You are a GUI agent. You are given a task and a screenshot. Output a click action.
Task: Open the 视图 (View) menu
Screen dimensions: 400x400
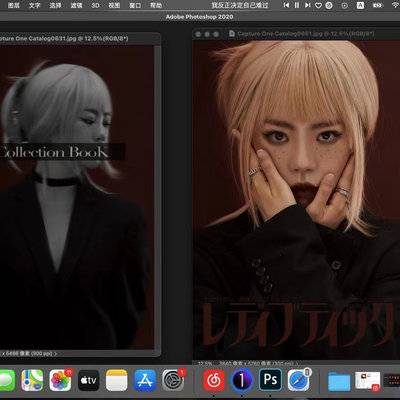pyautogui.click(x=114, y=5)
